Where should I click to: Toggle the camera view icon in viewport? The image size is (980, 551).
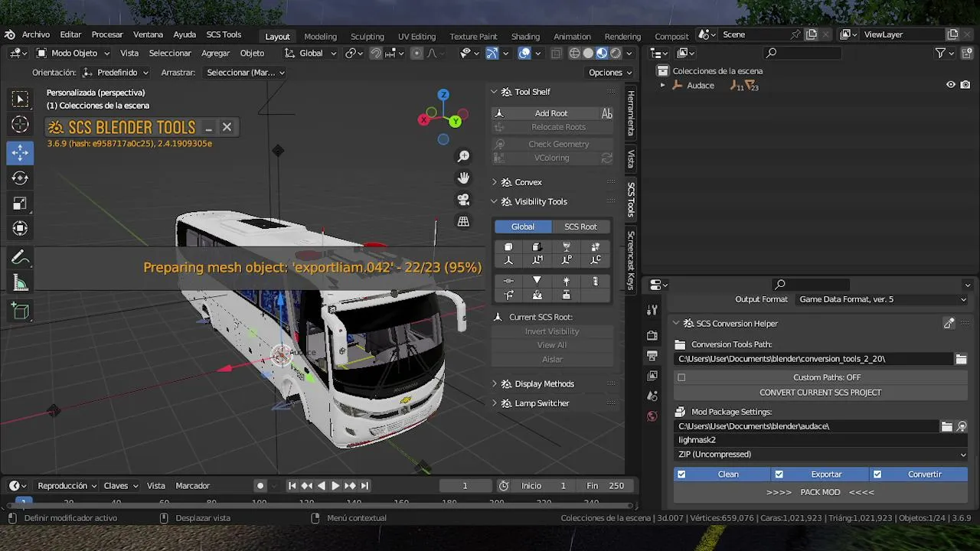[463, 200]
